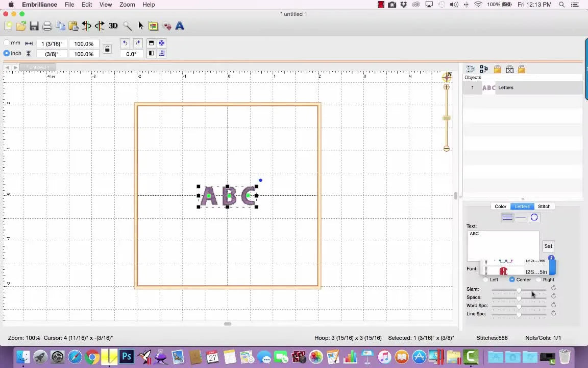
Task: Adjust the Space slider
Action: tap(519, 299)
